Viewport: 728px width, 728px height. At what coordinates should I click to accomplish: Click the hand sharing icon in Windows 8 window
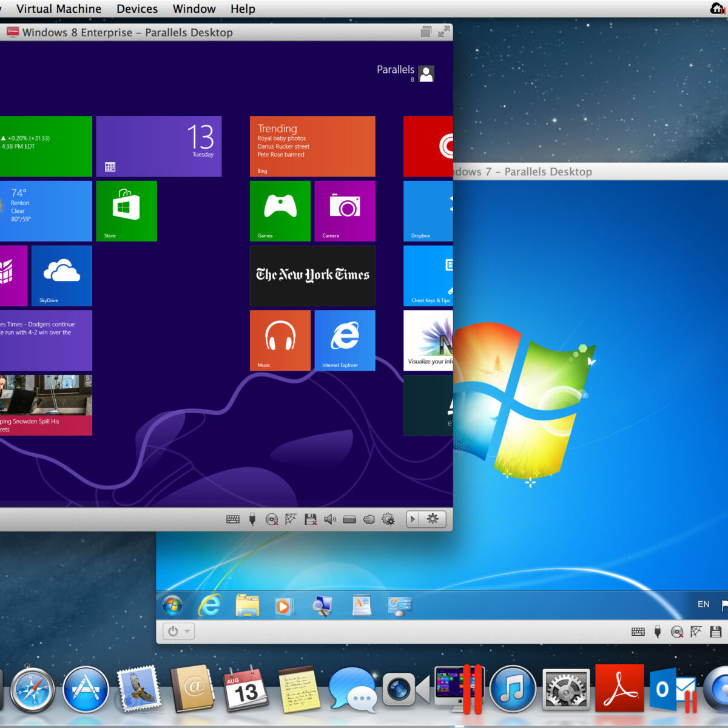click(369, 519)
